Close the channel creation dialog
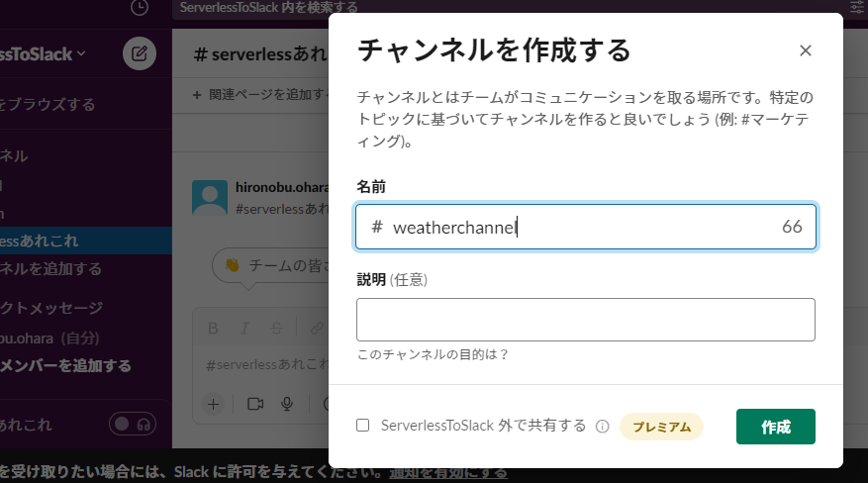Viewport: 868px width, 483px height. [806, 50]
